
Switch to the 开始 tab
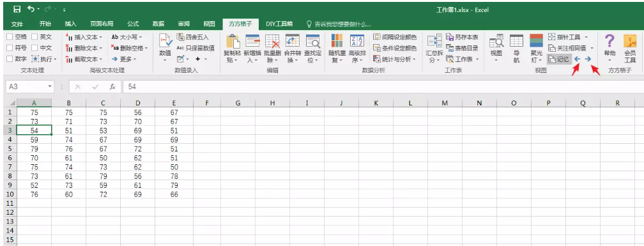coord(45,24)
